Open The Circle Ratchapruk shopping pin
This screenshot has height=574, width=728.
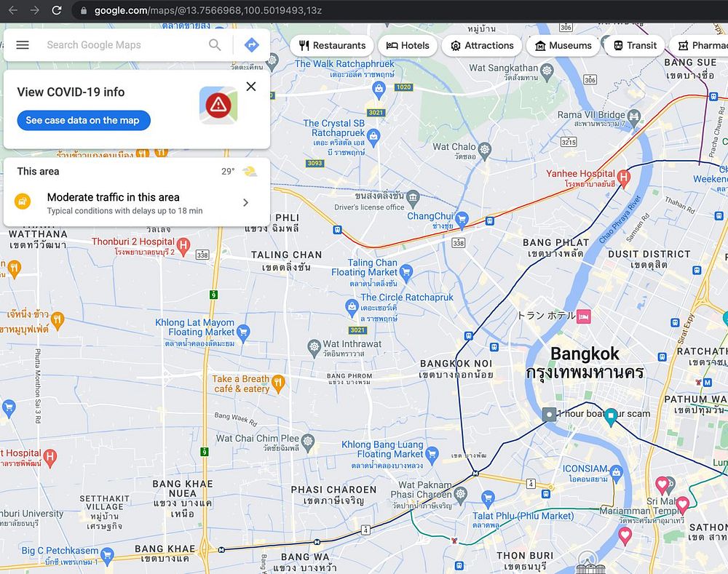(x=352, y=307)
